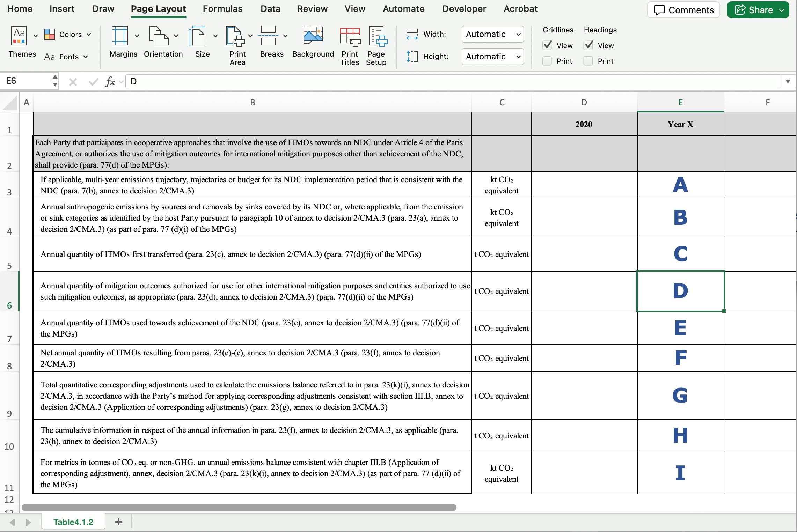The image size is (797, 532).
Task: Click the Height scale icon
Action: (x=412, y=57)
